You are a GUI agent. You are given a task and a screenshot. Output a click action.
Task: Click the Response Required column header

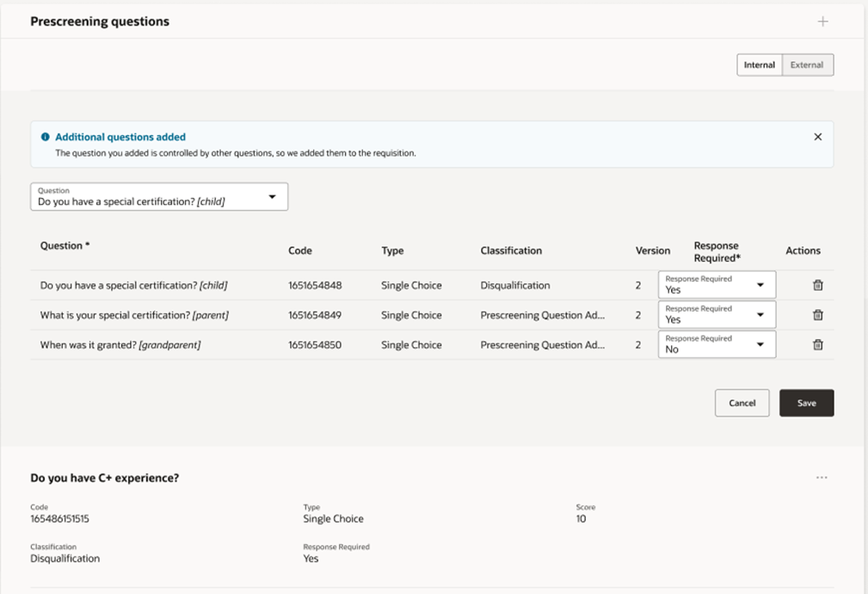(x=717, y=251)
